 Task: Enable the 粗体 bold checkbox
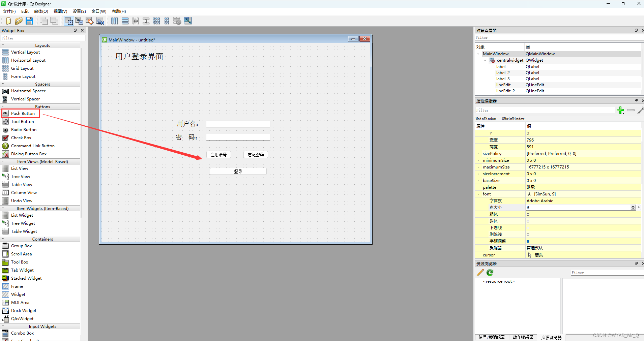528,214
